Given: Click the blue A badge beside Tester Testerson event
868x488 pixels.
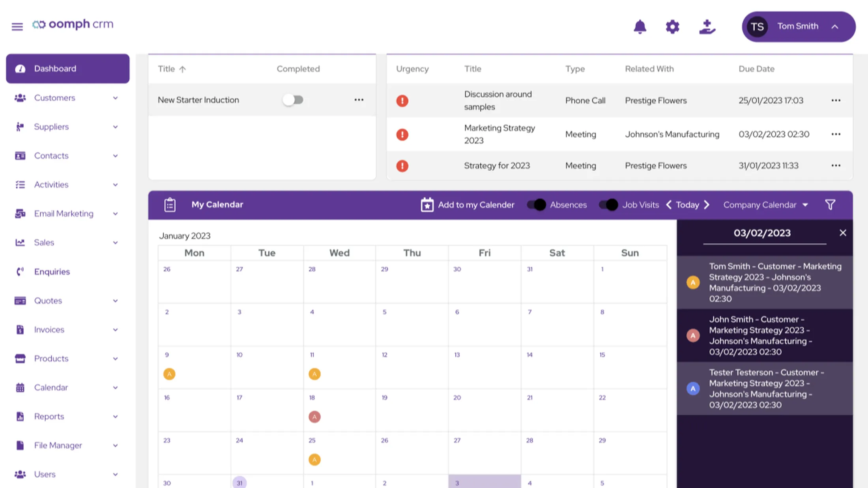Looking at the screenshot, I should (x=693, y=389).
